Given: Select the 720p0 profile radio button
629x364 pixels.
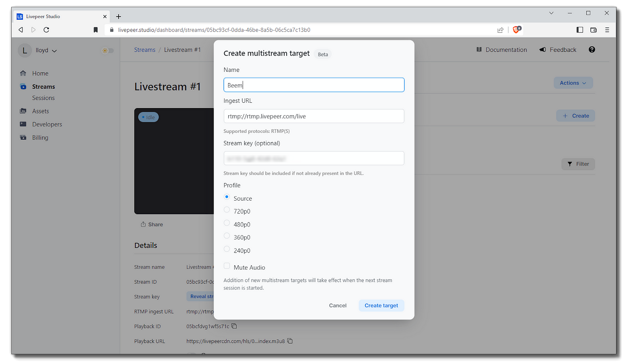Looking at the screenshot, I should (227, 210).
